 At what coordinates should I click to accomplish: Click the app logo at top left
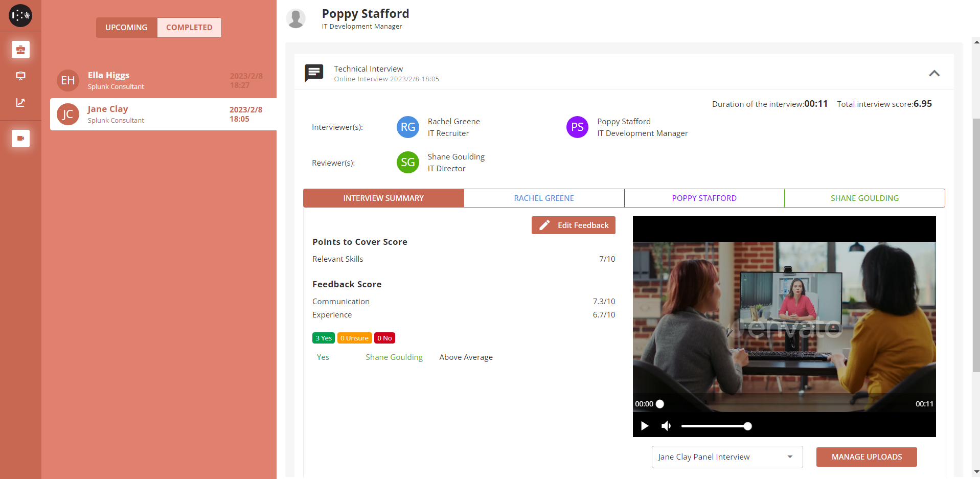point(20,15)
